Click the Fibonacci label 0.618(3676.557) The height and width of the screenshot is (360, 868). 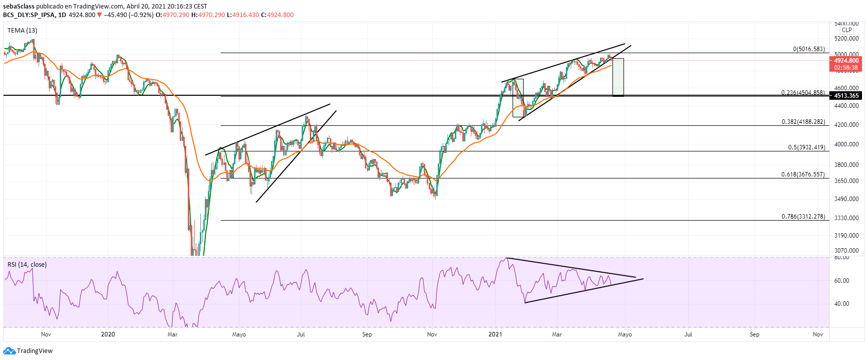[x=803, y=174]
